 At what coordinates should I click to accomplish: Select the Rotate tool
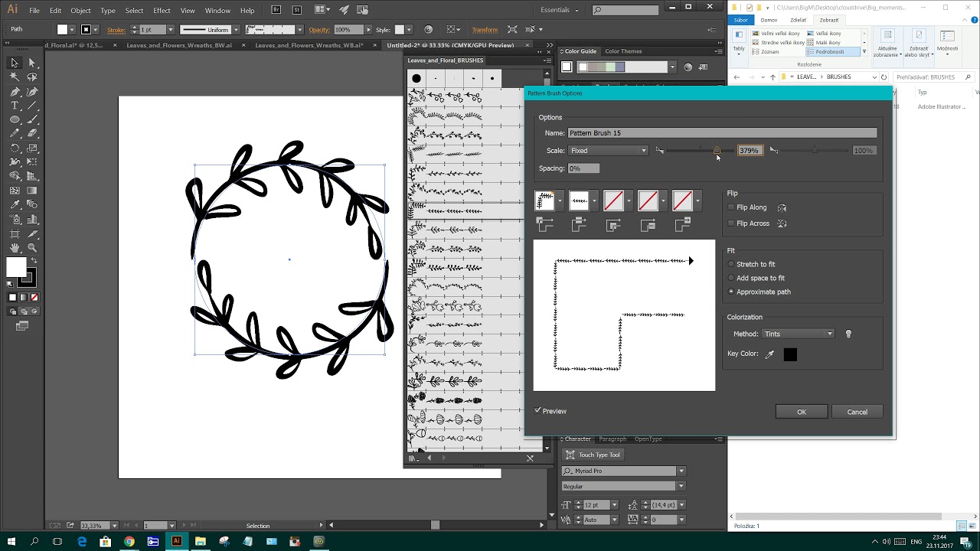point(15,148)
